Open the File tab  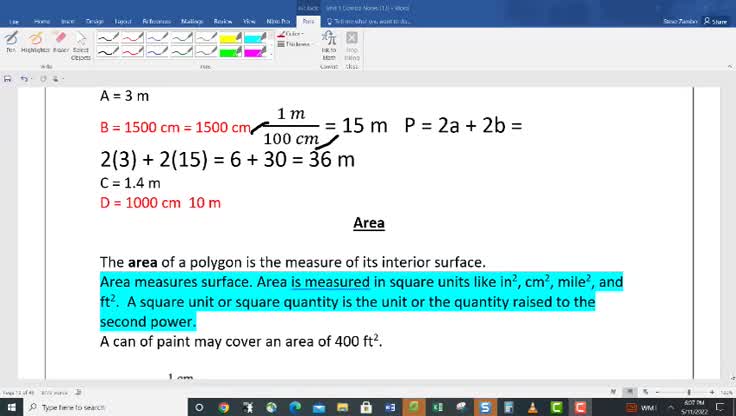pyautogui.click(x=14, y=22)
